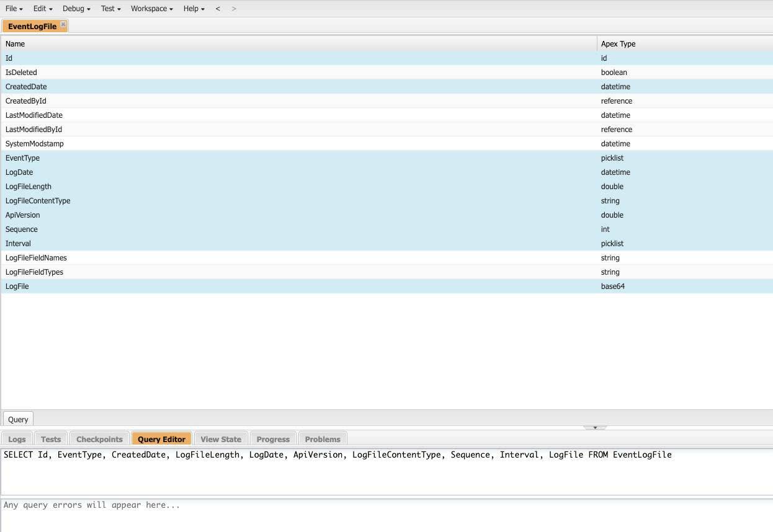
Task: Switch to the Logs tab
Action: click(17, 439)
